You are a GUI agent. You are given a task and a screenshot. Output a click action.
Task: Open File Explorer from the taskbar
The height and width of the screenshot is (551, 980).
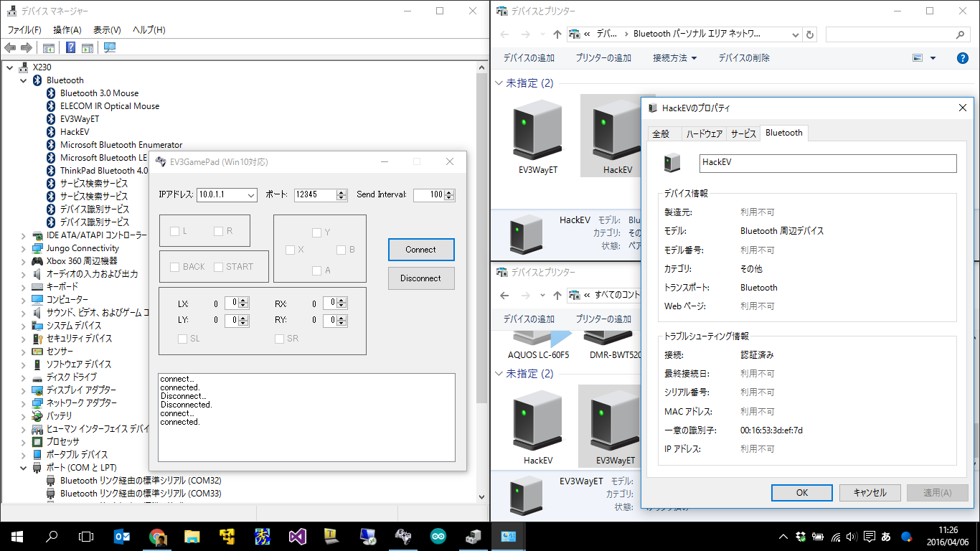192,536
